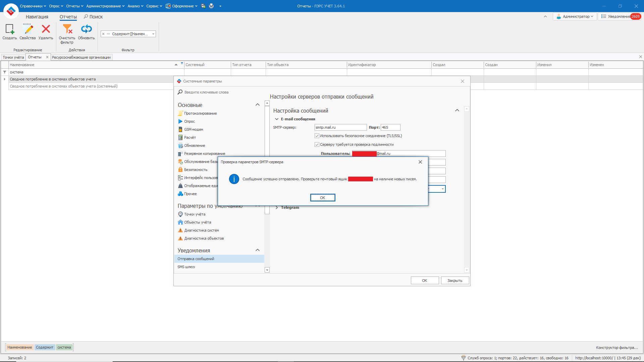The height and width of the screenshot is (362, 644).
Task: Click the print icon in top menu bar
Action: click(211, 6)
